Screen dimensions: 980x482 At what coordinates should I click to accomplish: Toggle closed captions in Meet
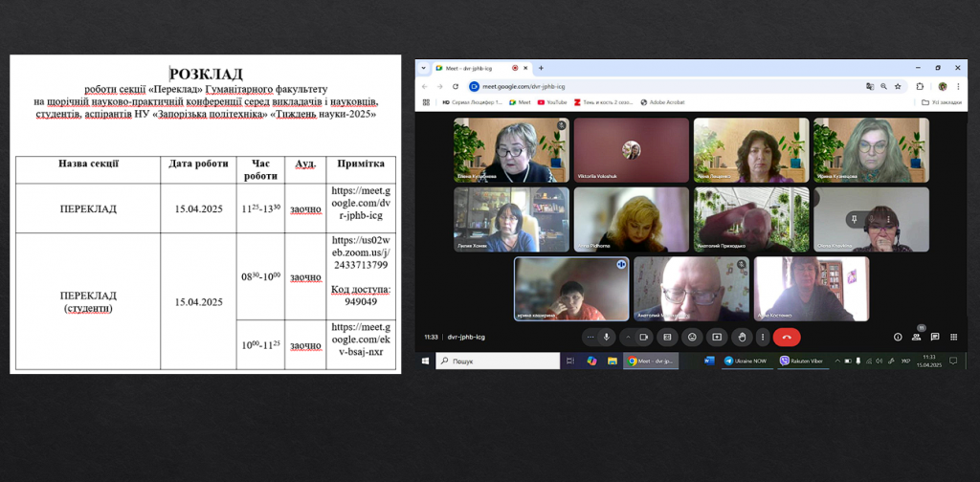pos(667,337)
